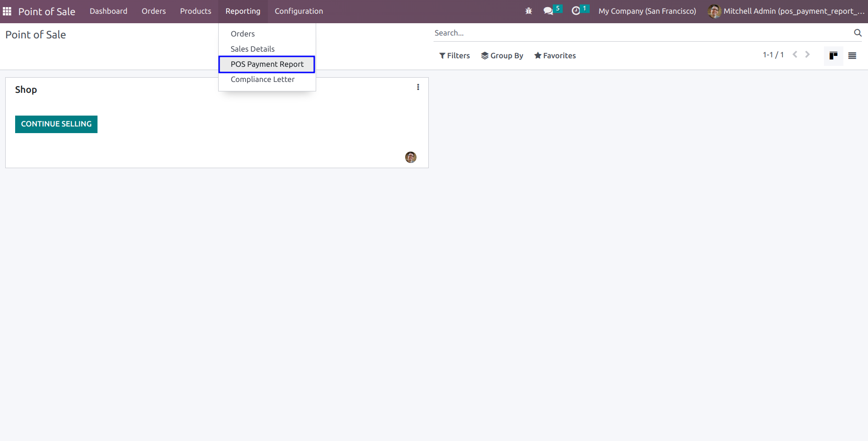
Task: Open Shop card three-dot menu
Action: (418, 87)
